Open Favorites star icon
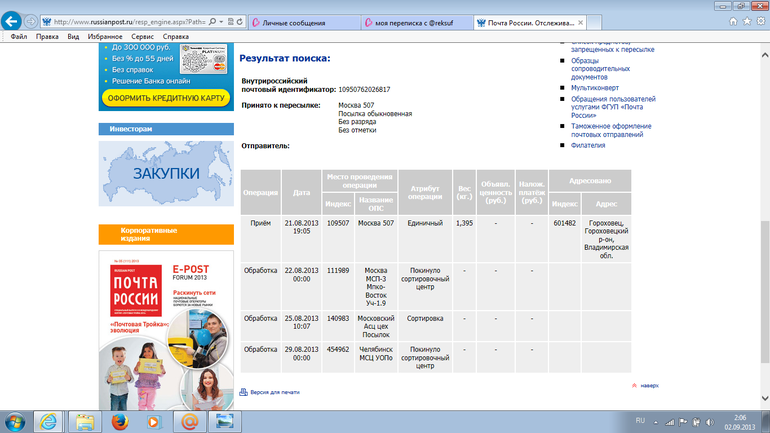This screenshot has height=433, width=770. point(747,22)
